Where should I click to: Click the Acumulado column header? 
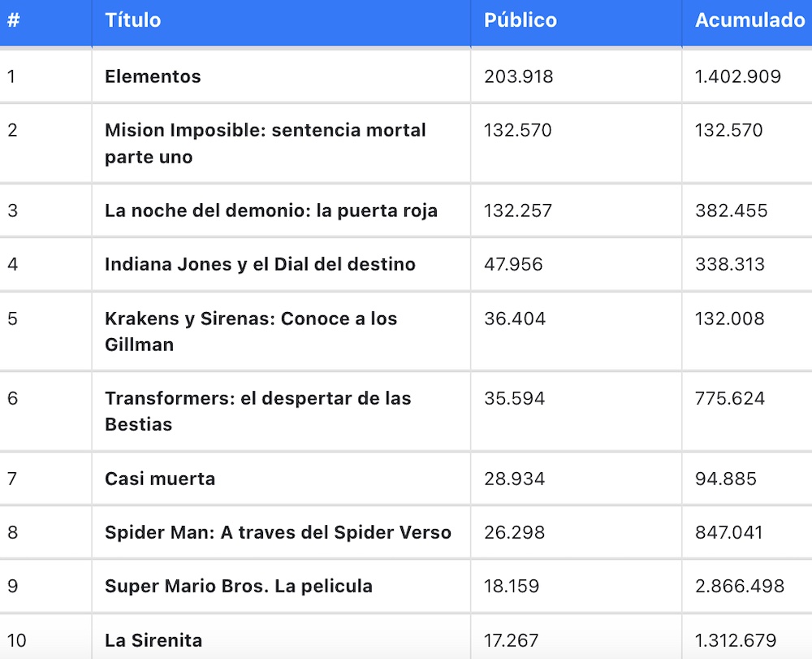point(749,20)
